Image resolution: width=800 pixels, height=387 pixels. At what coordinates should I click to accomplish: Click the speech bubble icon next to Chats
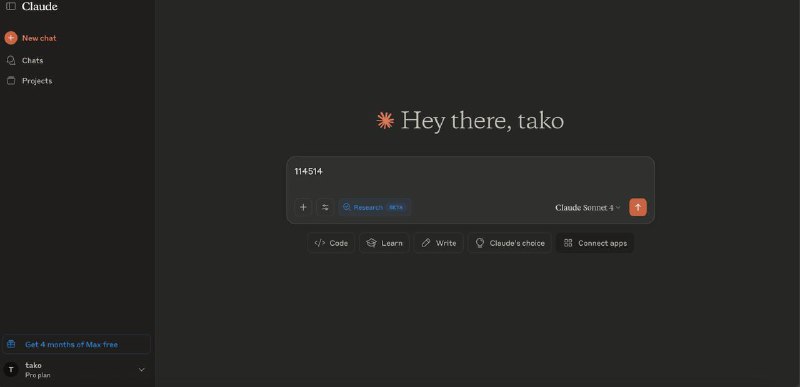point(11,60)
